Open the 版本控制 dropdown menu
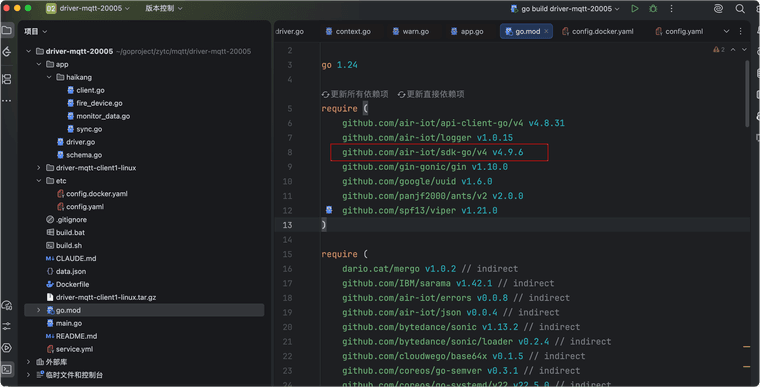760x387 pixels. click(164, 8)
